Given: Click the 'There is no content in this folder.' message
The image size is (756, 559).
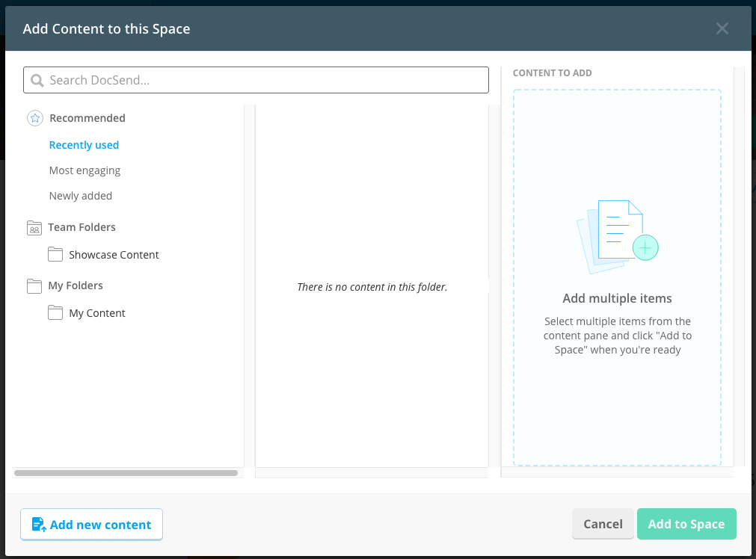Looking at the screenshot, I should [x=372, y=287].
